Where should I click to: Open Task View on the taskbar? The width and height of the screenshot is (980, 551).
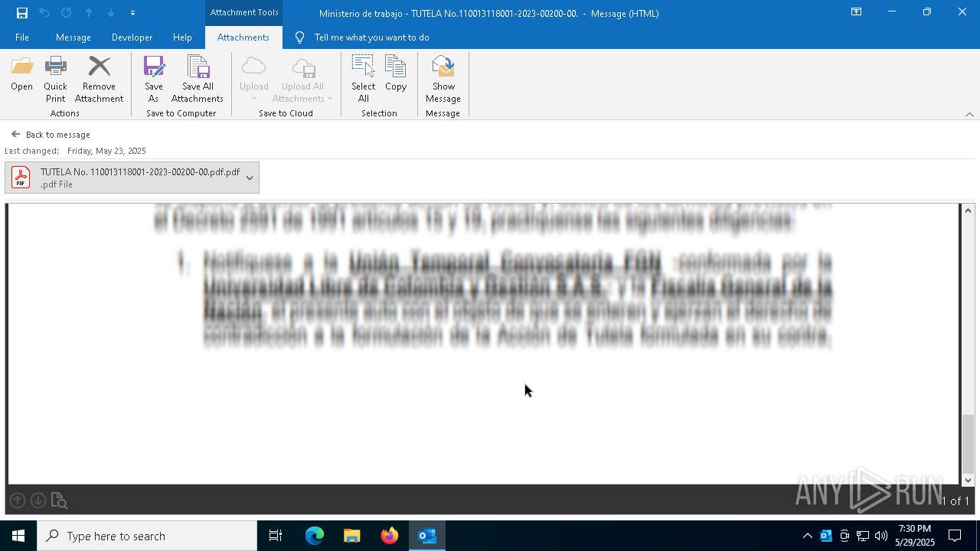pyautogui.click(x=276, y=536)
